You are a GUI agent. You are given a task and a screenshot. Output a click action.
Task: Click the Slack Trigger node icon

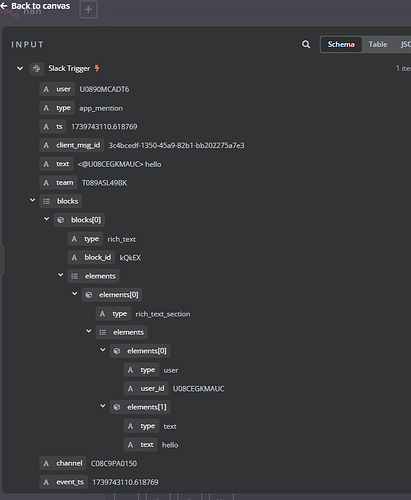37,68
